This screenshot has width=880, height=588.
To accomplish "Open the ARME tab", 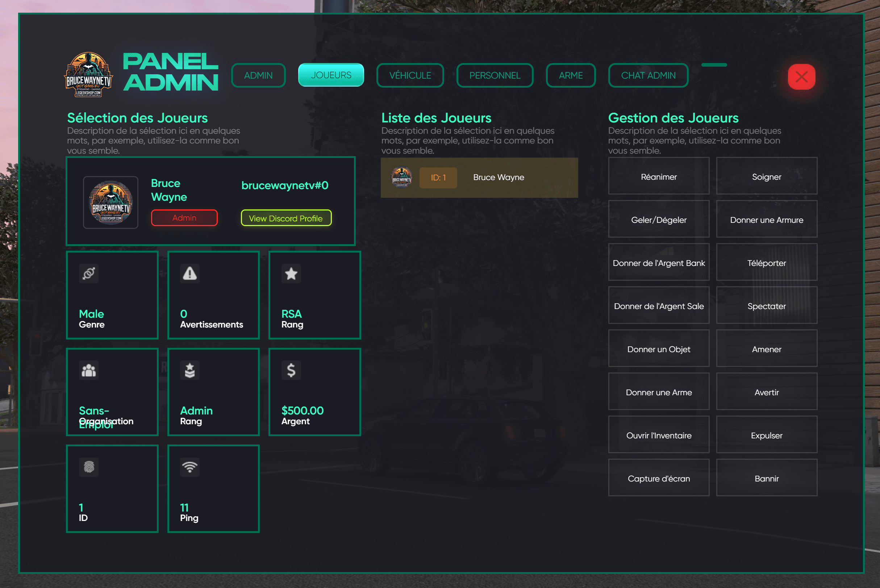I will pyautogui.click(x=571, y=75).
